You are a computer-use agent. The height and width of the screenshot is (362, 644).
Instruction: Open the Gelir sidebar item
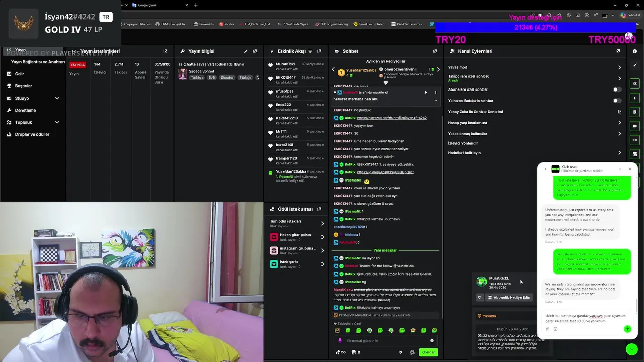point(33,74)
